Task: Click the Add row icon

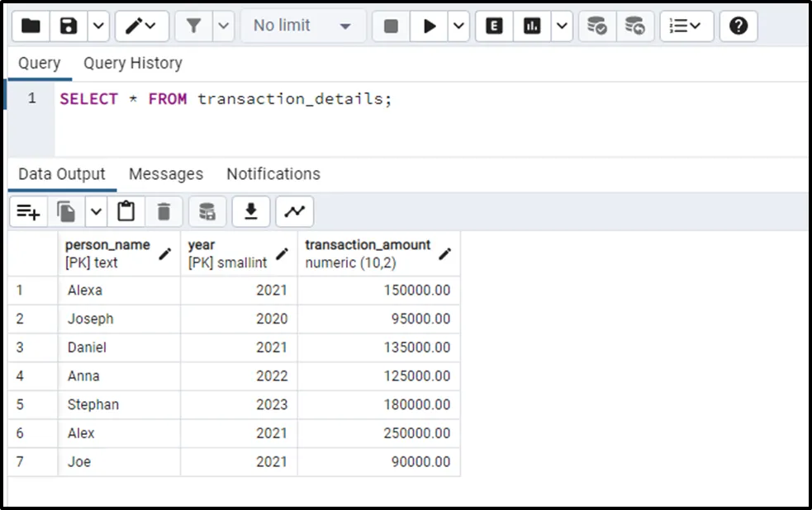Action: click(x=28, y=212)
